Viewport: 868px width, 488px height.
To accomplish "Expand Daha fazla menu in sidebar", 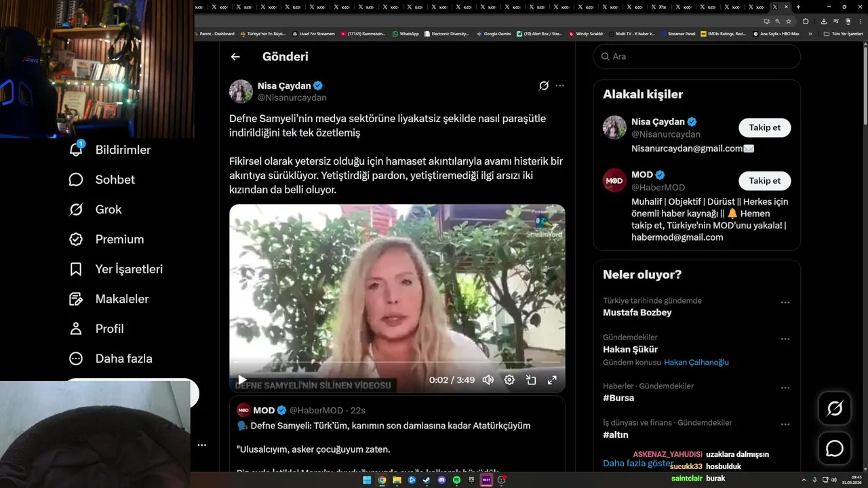I will (x=111, y=359).
